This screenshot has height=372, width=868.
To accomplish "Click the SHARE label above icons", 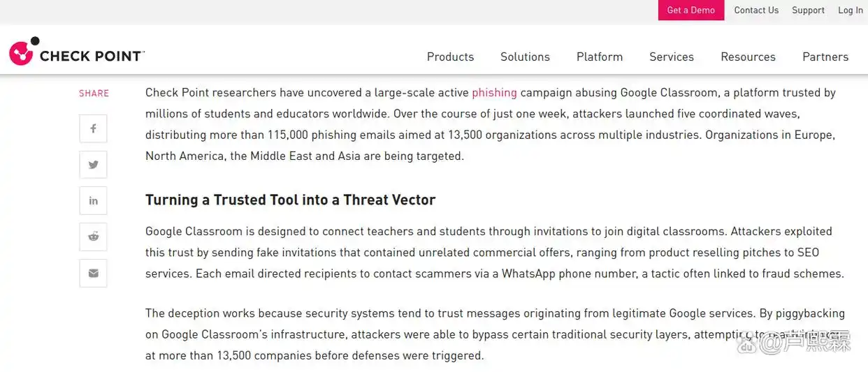I will pyautogui.click(x=94, y=94).
